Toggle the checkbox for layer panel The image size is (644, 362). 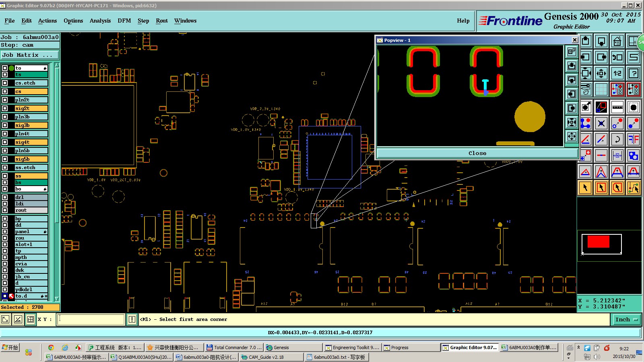[x=5, y=232]
